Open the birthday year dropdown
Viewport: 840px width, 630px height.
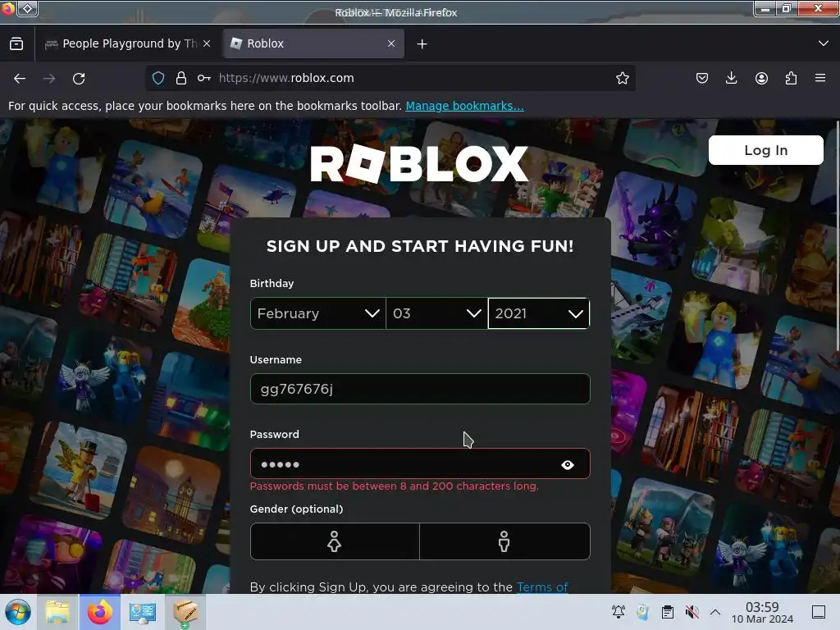(538, 313)
